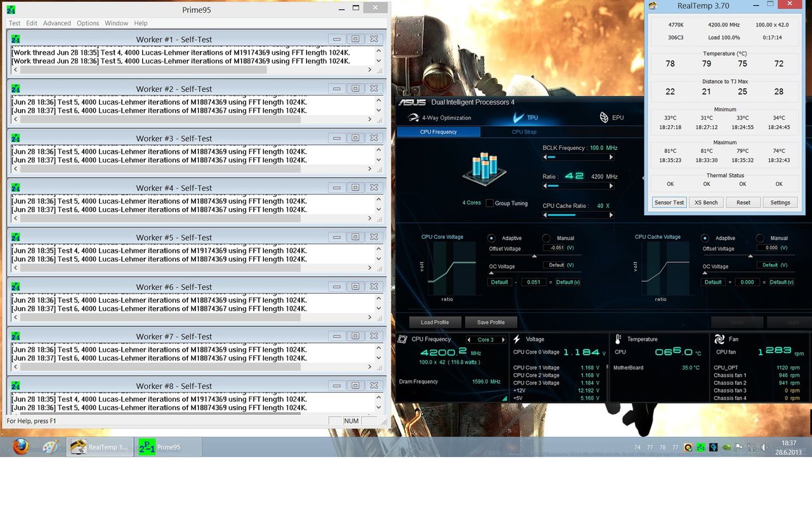Image resolution: width=812 pixels, height=518 pixels.
Task: Open the Worker #1 window system icon
Action: click(16, 39)
